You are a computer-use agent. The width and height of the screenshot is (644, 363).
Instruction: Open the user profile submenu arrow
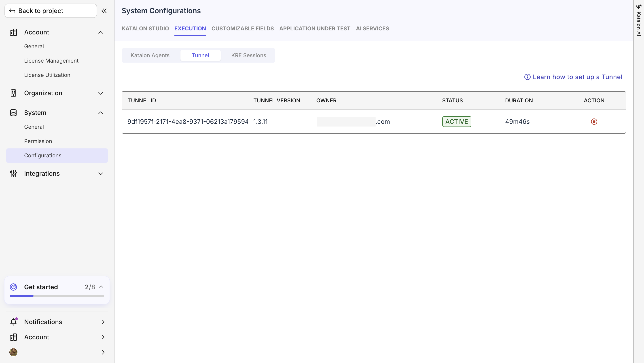point(103,352)
